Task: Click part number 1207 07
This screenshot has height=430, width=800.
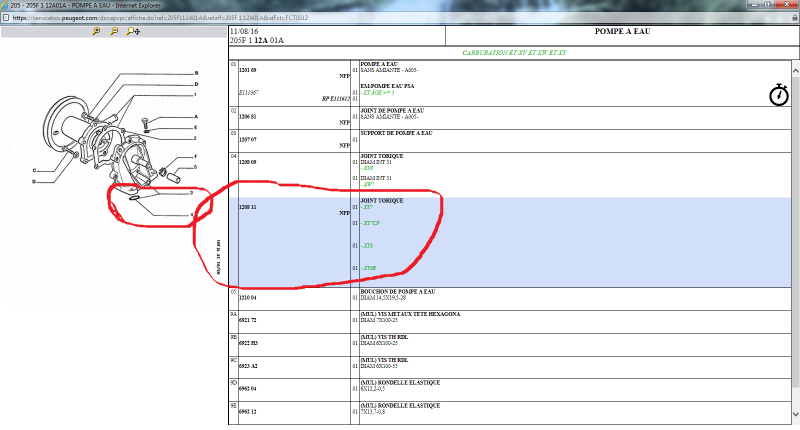Action: click(x=248, y=140)
